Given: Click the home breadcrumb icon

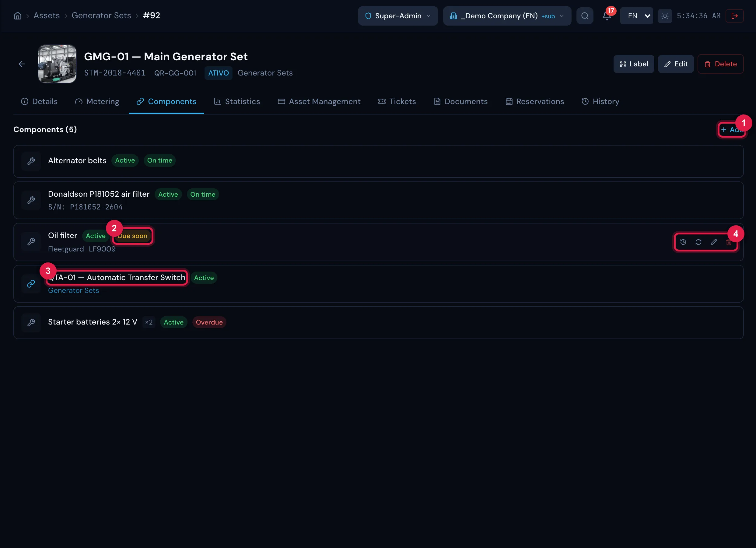Looking at the screenshot, I should click(x=18, y=16).
